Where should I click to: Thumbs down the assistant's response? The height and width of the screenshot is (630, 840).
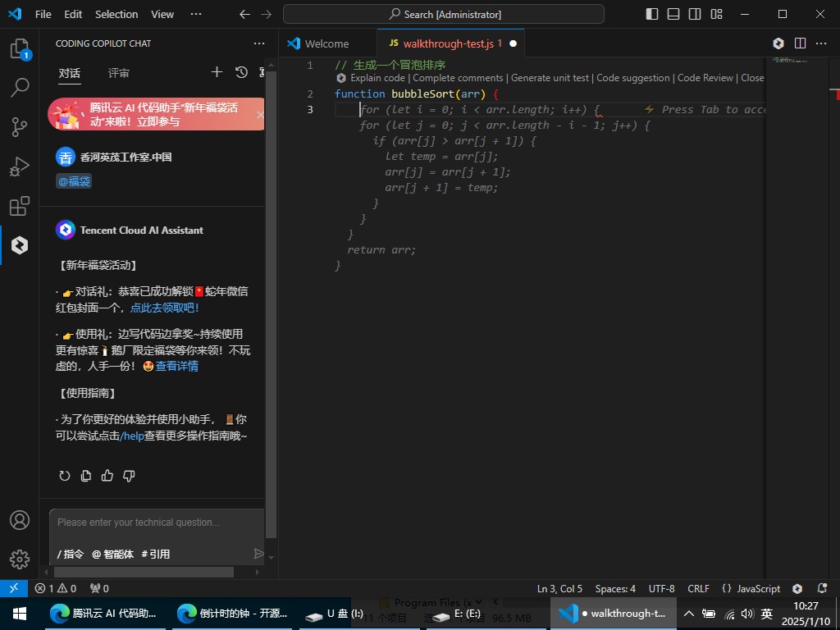coord(129,476)
